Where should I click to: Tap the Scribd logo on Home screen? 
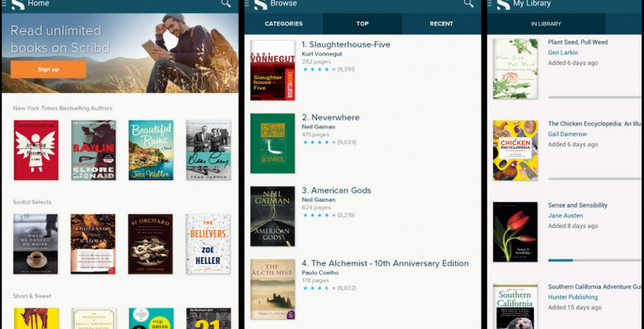17,4
